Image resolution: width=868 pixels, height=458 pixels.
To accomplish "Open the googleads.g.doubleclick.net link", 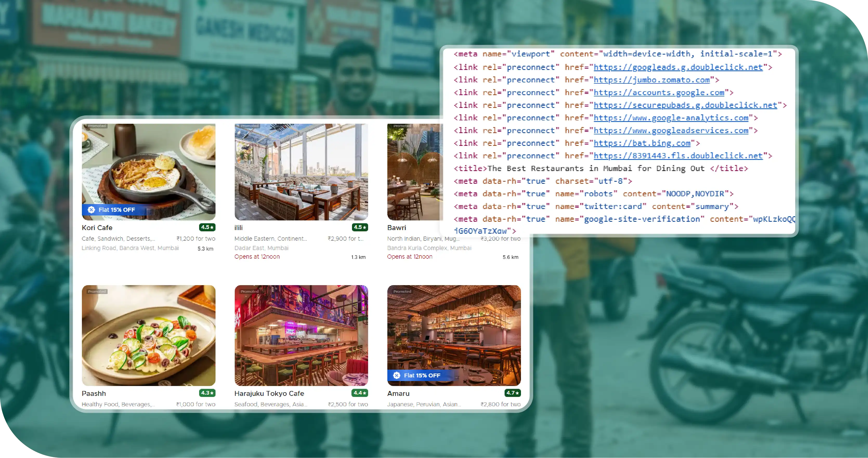I will point(678,67).
